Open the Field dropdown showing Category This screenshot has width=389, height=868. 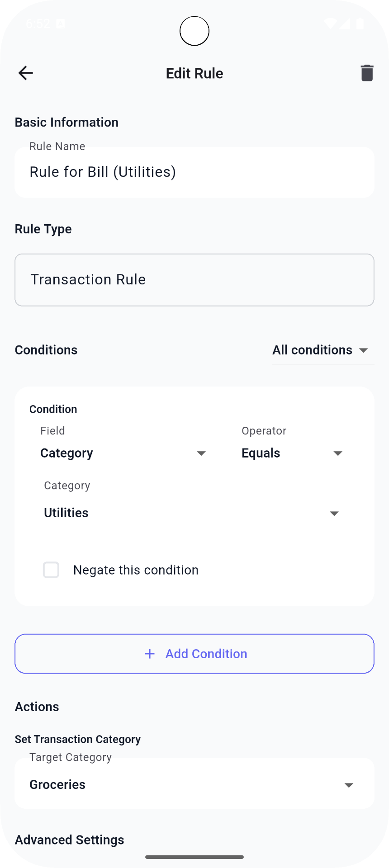pyautogui.click(x=122, y=453)
